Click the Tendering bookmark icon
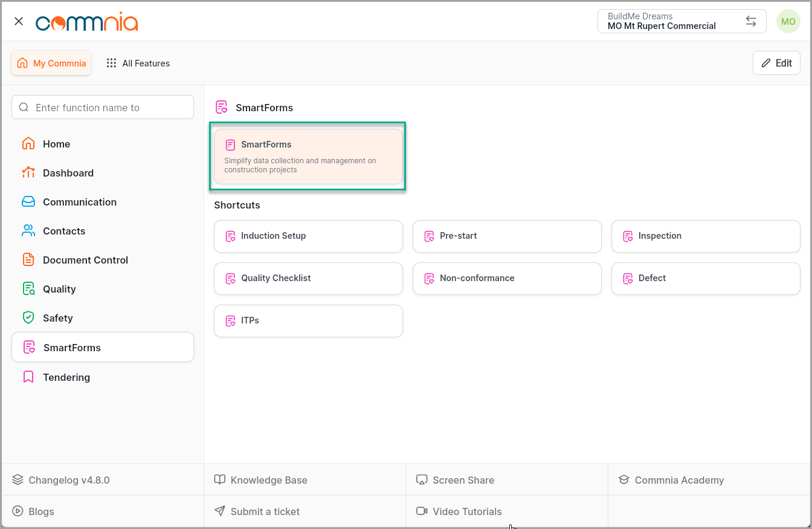Viewport: 812px width, 529px height. [28, 377]
